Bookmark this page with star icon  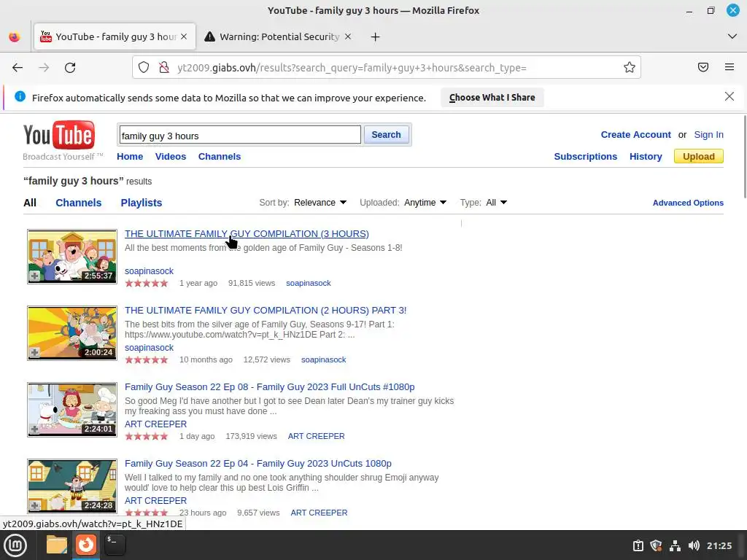[x=630, y=68]
